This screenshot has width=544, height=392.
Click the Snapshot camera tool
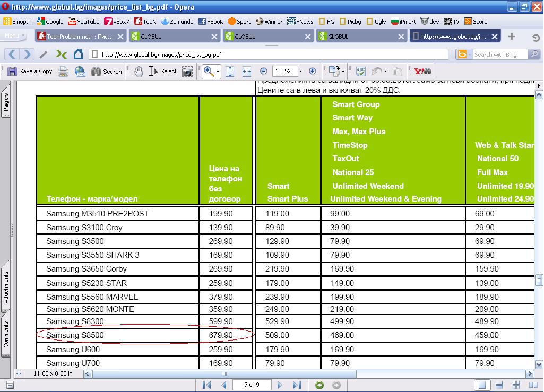coord(187,72)
